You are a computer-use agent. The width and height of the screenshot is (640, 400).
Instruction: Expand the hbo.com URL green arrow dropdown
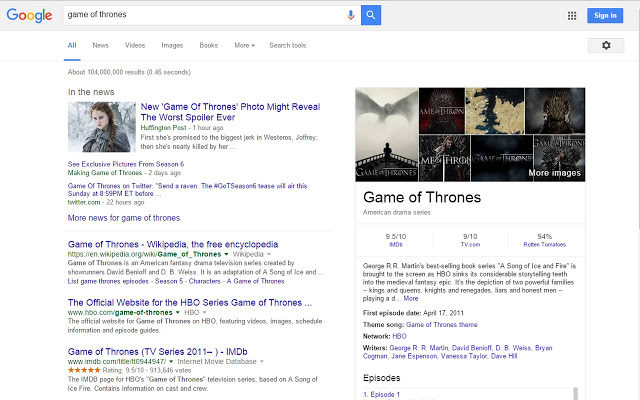pos(178,313)
